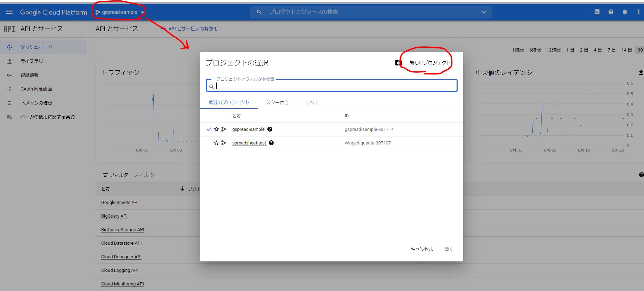This screenshot has height=291, width=644.
Task: Switch to the すべて tab
Action: click(x=312, y=102)
